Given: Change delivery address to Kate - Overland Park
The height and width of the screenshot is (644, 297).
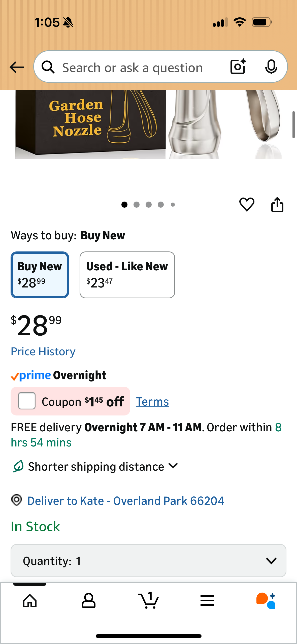Looking at the screenshot, I should [x=125, y=501].
